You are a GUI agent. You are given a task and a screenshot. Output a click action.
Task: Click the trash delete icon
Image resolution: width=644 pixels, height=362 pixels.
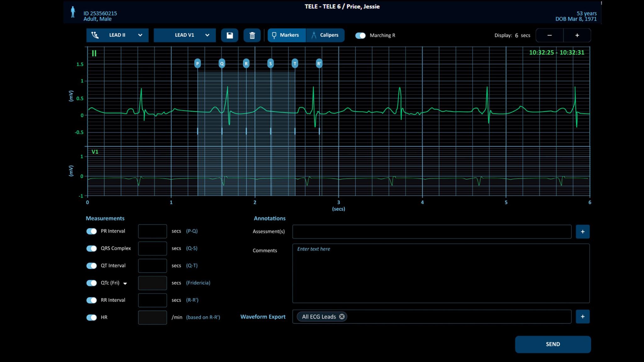pos(252,35)
